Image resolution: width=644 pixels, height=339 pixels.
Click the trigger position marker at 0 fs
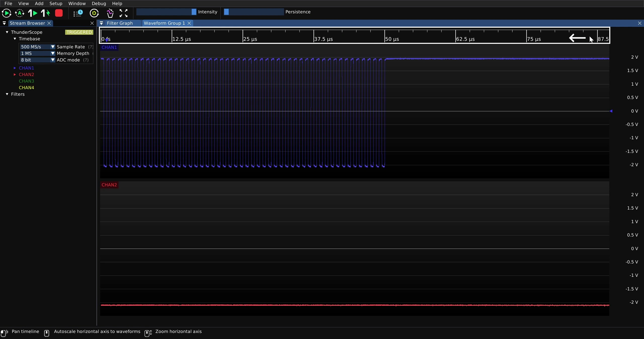click(107, 40)
